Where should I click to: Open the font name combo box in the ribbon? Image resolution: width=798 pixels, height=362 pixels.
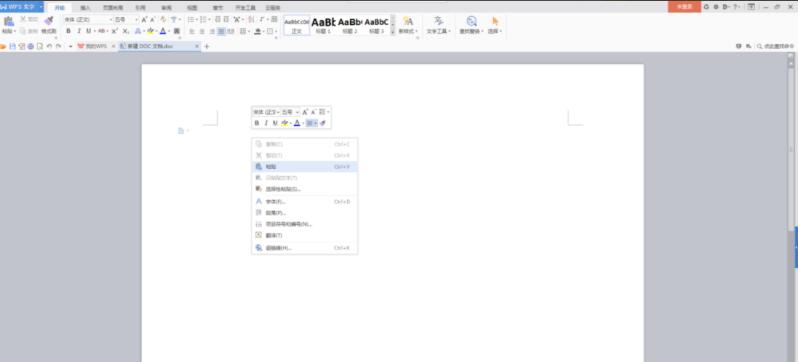(x=88, y=19)
